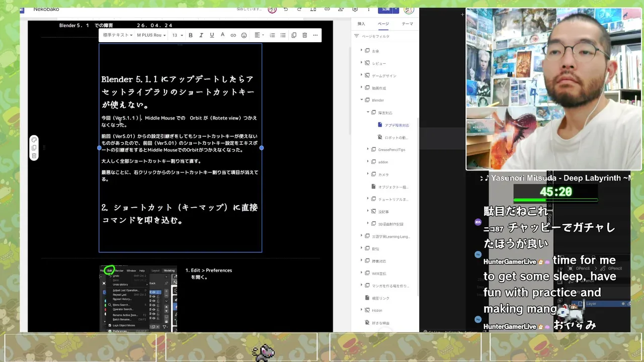
Task: Open text toolbar more options
Action: click(315, 35)
